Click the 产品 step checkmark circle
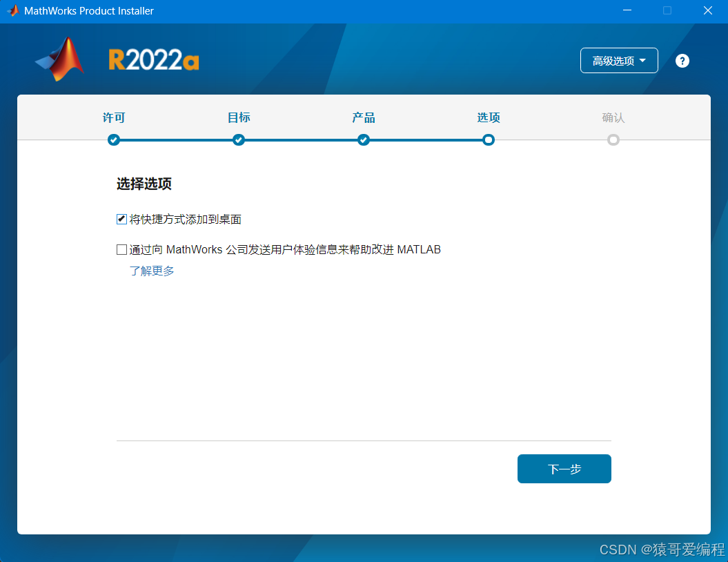Screen dimensions: 728x562 pyautogui.click(x=364, y=139)
